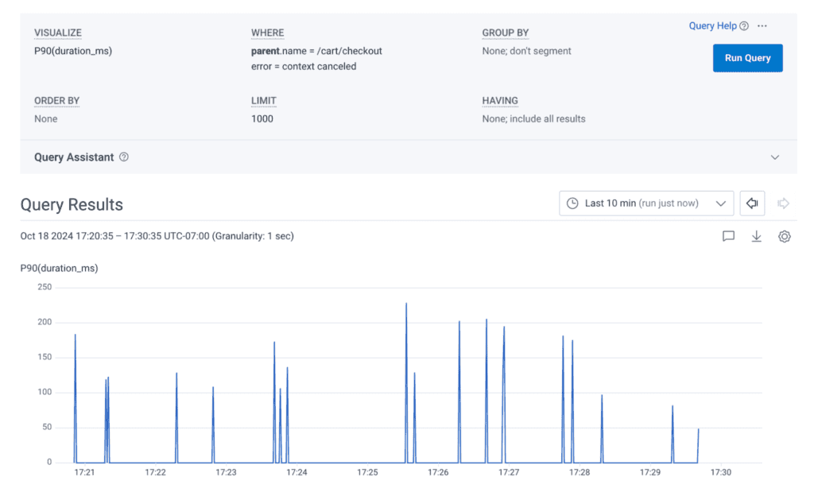This screenshot has width=814, height=504.
Task: Edit the WHERE parent.name filter
Action: click(316, 51)
